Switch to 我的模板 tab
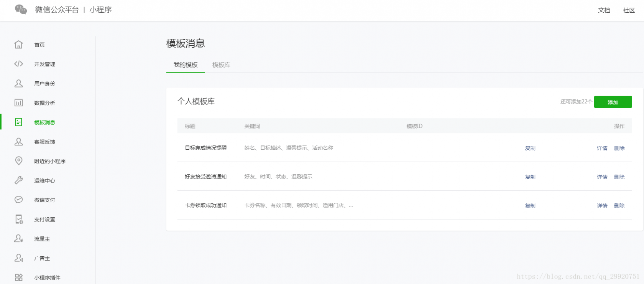The image size is (644, 284). click(x=186, y=65)
